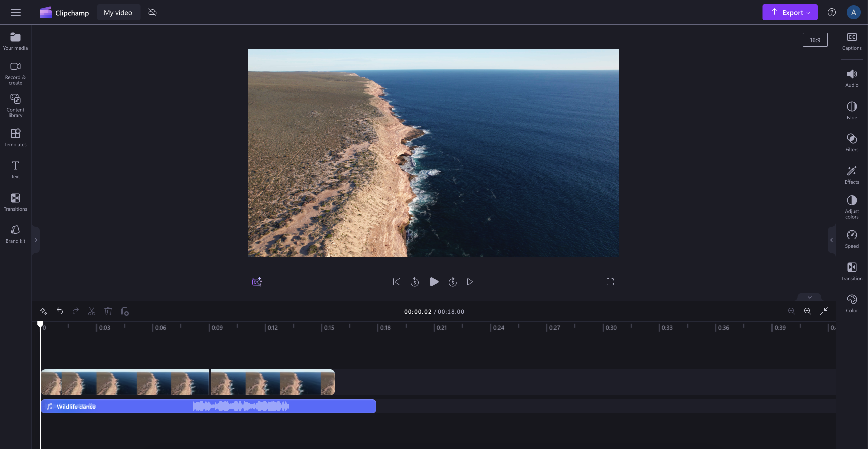Select the second video clip on timeline
This screenshot has height=449, width=868.
pos(272,382)
